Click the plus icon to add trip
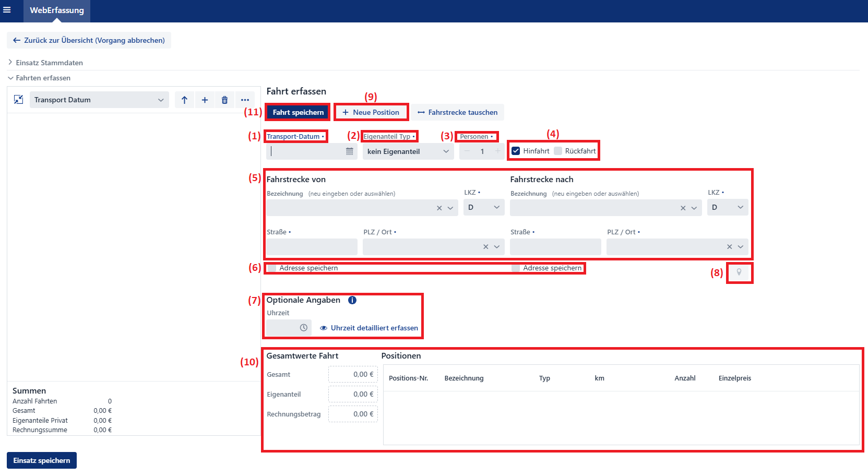868x476 pixels. click(x=205, y=100)
